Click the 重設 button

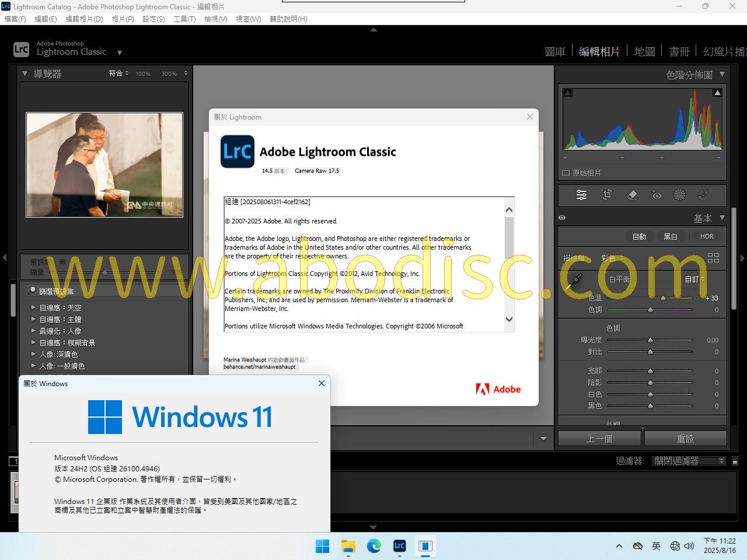coord(685,439)
